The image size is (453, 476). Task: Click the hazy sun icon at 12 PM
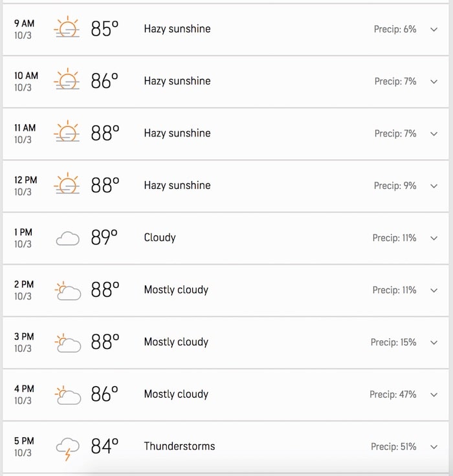[x=67, y=186]
